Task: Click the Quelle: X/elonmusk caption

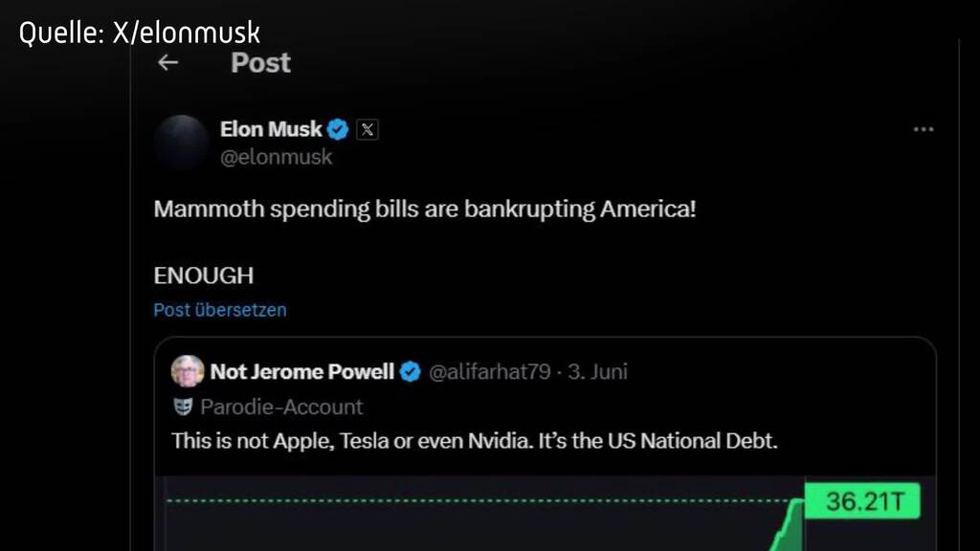Action: pyautogui.click(x=140, y=32)
